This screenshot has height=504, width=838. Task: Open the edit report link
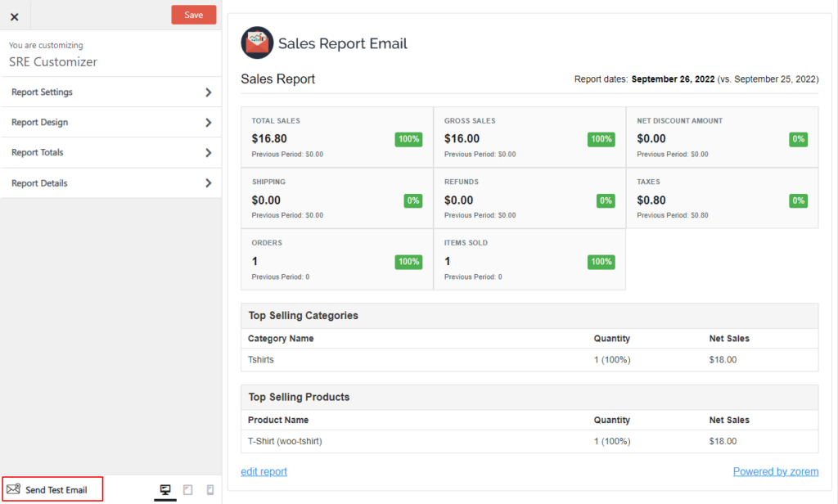point(264,471)
